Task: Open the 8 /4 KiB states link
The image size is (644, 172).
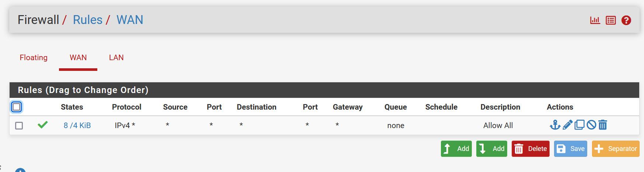Action: pos(77,125)
